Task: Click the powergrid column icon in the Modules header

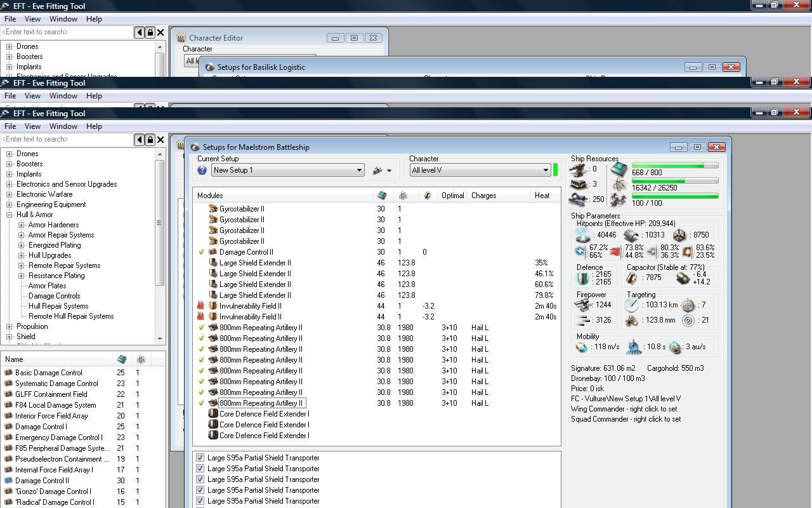Action: pyautogui.click(x=403, y=196)
